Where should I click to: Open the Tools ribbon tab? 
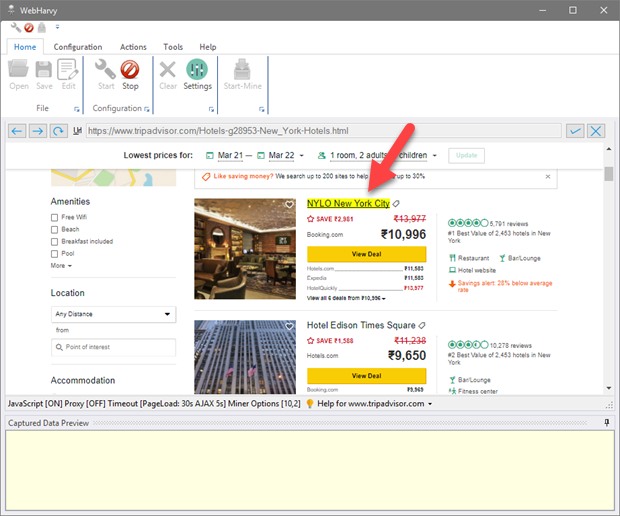click(173, 47)
